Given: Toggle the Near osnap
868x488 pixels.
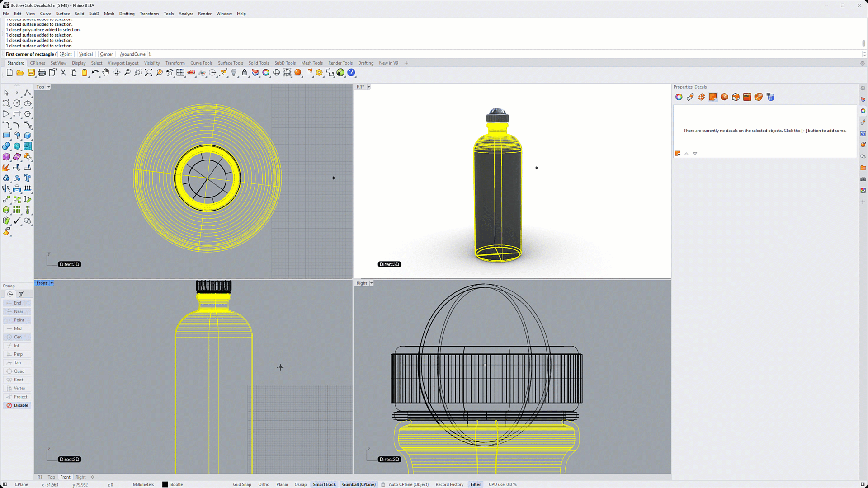Looking at the screenshot, I should point(17,312).
